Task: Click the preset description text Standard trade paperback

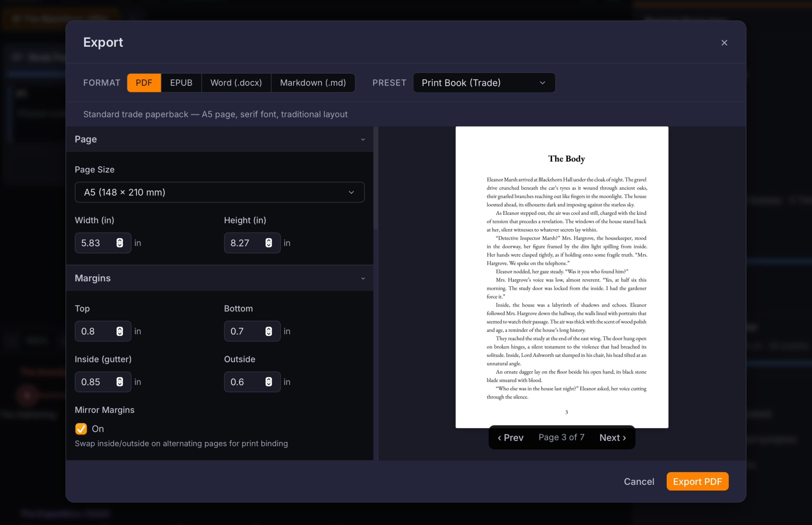Action: [215, 114]
